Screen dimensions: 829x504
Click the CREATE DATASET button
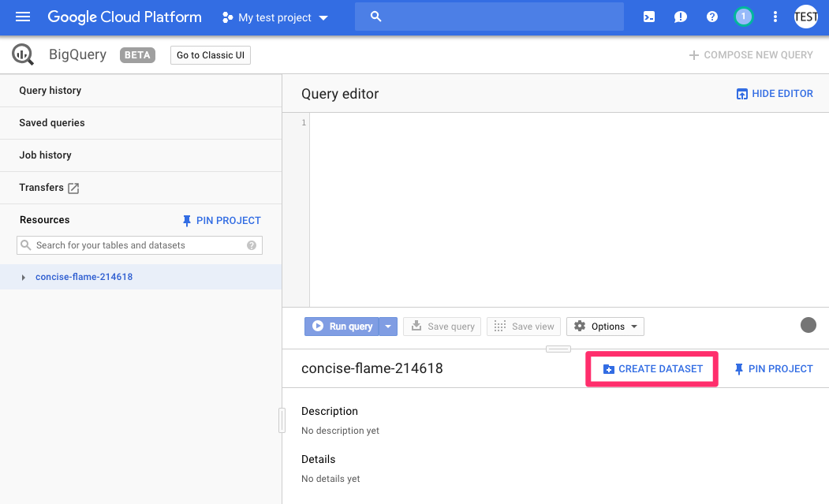(x=652, y=369)
